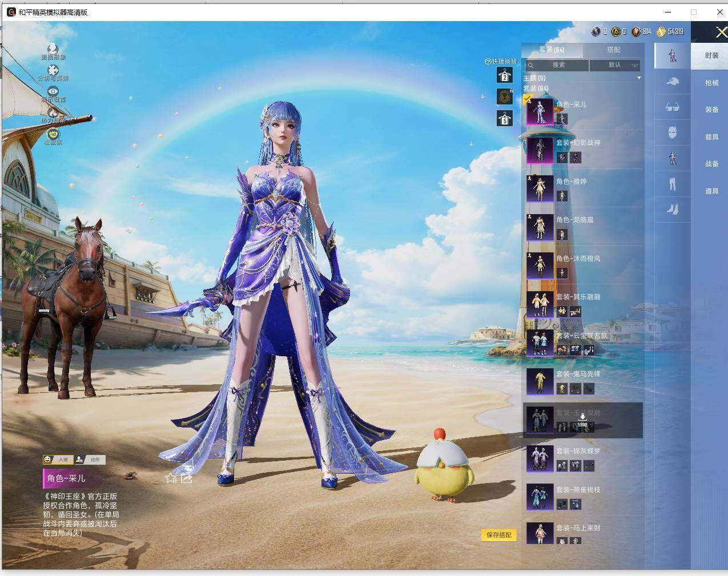728x576 pixels.
Task: Click the gold triangle token currency icon
Action: [616, 32]
